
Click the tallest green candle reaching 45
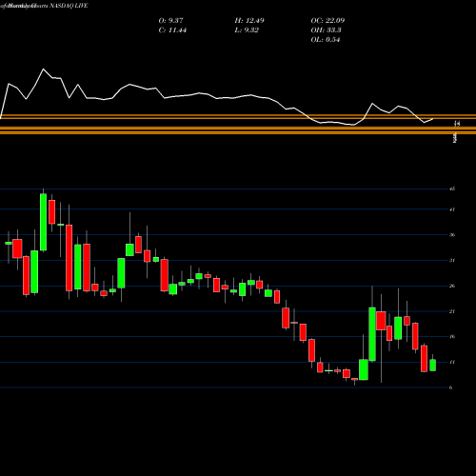click(43, 222)
